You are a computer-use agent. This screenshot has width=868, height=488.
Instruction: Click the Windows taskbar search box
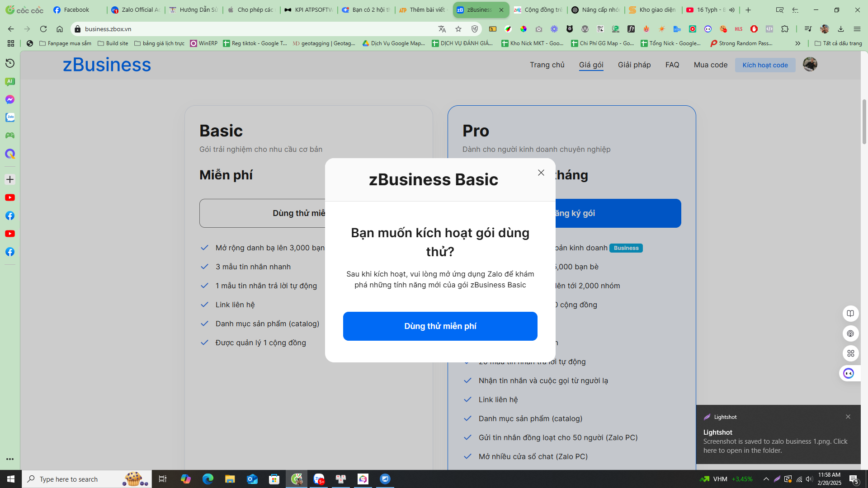click(87, 479)
